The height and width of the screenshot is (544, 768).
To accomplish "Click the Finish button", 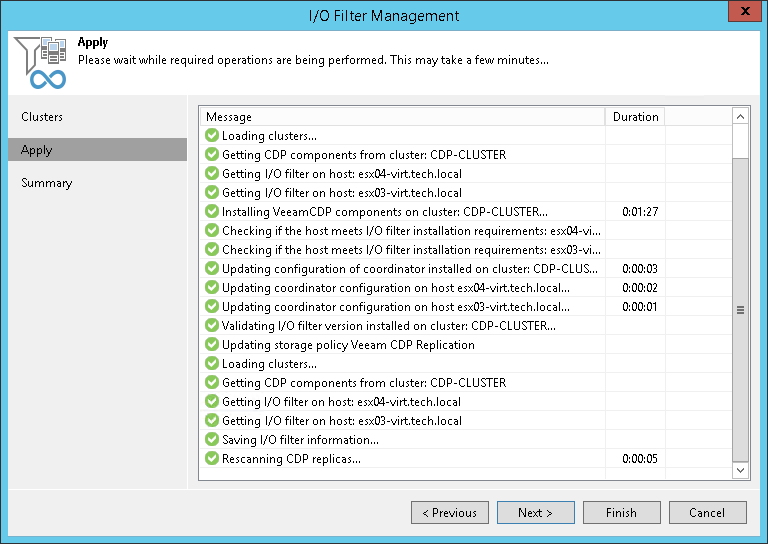I will tap(621, 513).
